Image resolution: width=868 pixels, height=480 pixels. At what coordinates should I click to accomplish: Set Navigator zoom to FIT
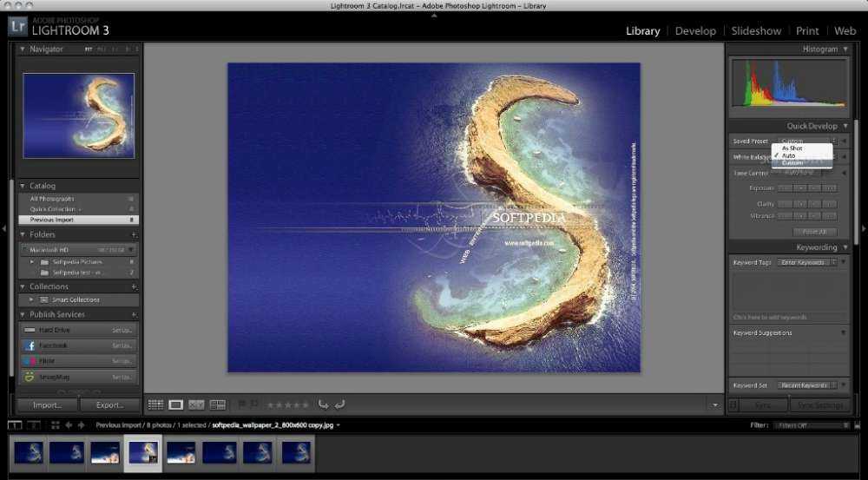pos(89,49)
